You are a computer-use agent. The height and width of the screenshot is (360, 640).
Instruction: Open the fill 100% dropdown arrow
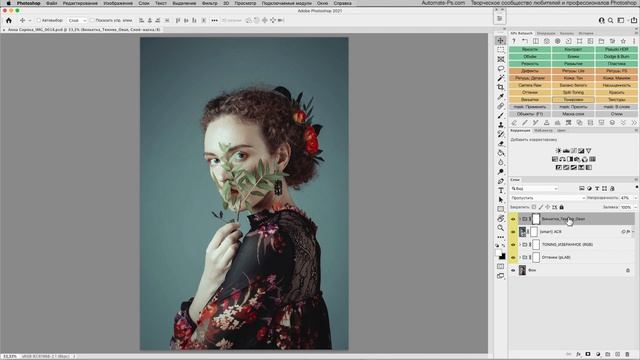point(635,207)
